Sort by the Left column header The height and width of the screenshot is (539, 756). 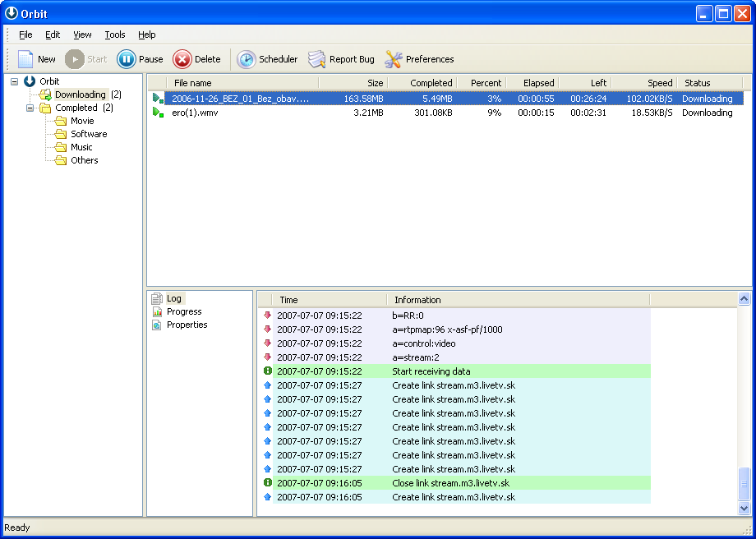point(585,83)
